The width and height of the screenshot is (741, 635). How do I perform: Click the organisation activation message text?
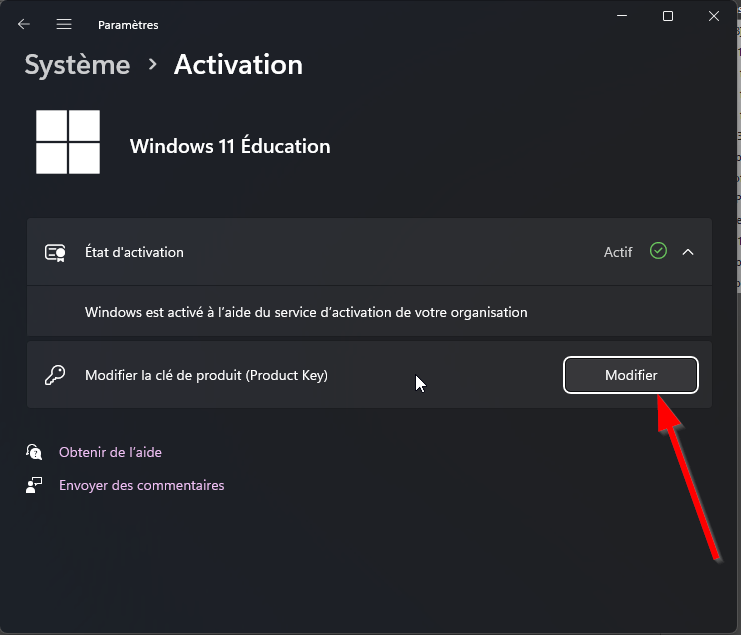coord(306,312)
